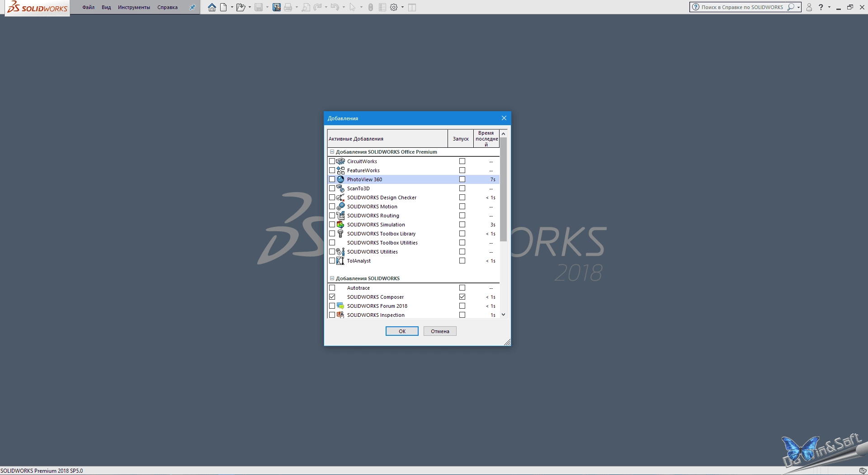
Task: Enable CircuitWorks active checkbox
Action: pyautogui.click(x=332, y=161)
